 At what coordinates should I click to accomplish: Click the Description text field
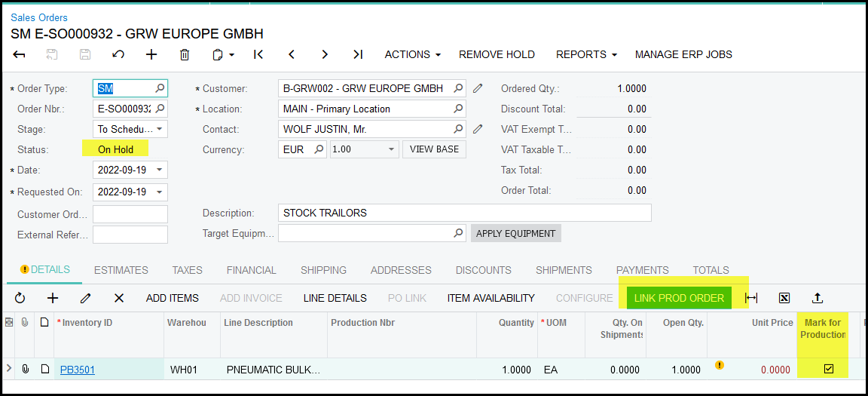[464, 213]
